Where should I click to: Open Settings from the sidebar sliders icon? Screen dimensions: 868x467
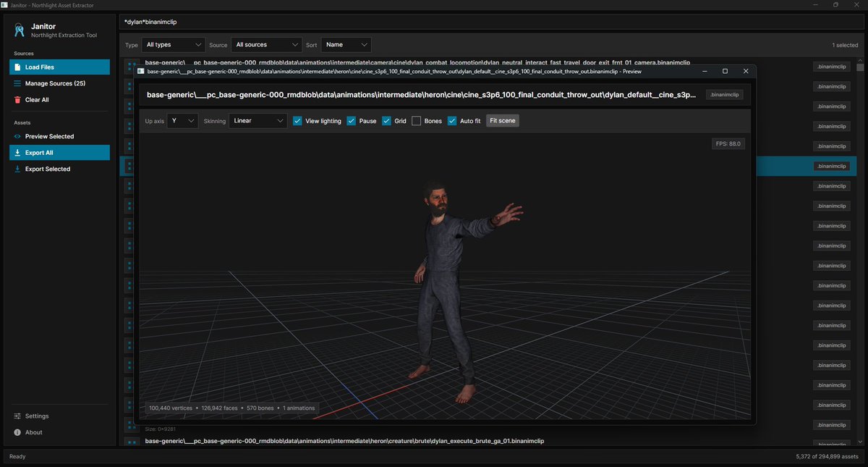[17, 416]
